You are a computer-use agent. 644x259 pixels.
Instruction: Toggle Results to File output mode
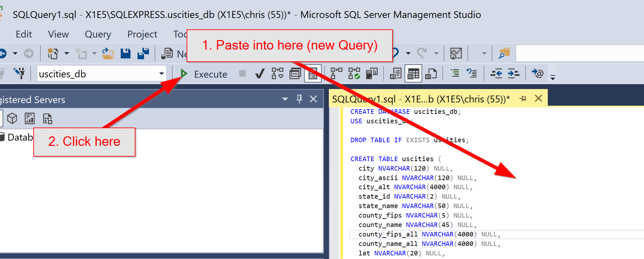point(431,74)
